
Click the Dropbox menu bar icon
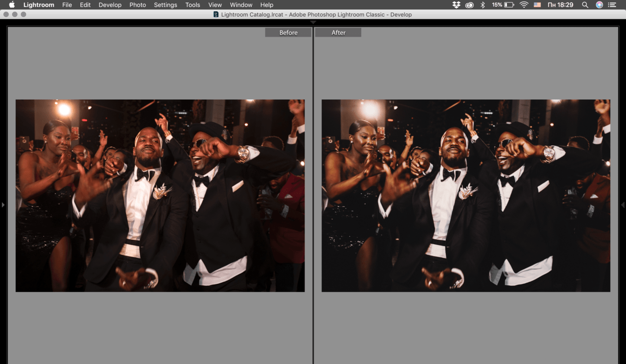coord(456,5)
